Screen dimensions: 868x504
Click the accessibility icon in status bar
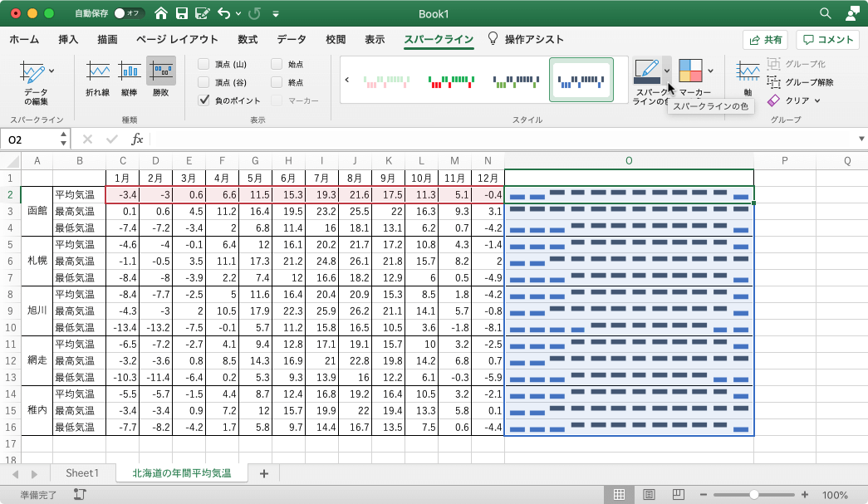click(80, 495)
